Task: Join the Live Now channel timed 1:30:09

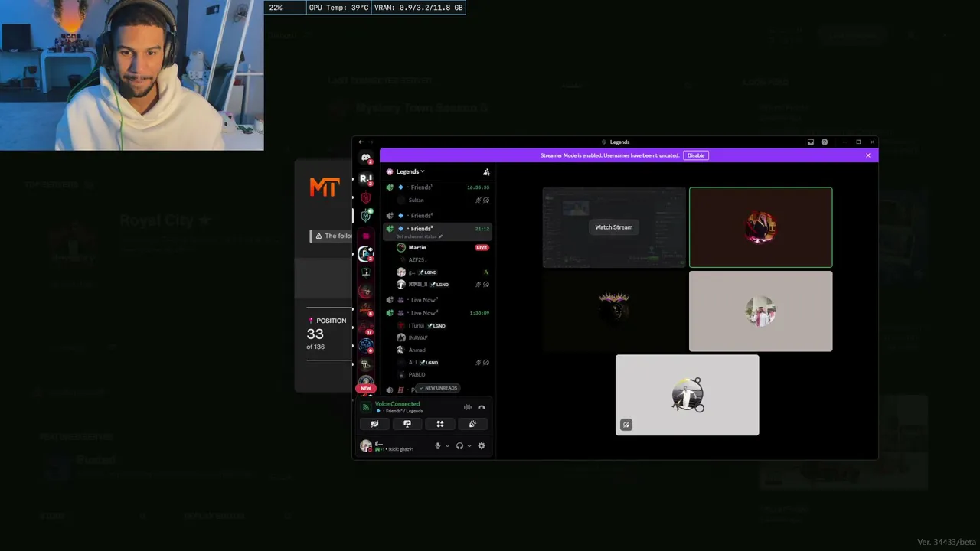Action: [x=439, y=313]
